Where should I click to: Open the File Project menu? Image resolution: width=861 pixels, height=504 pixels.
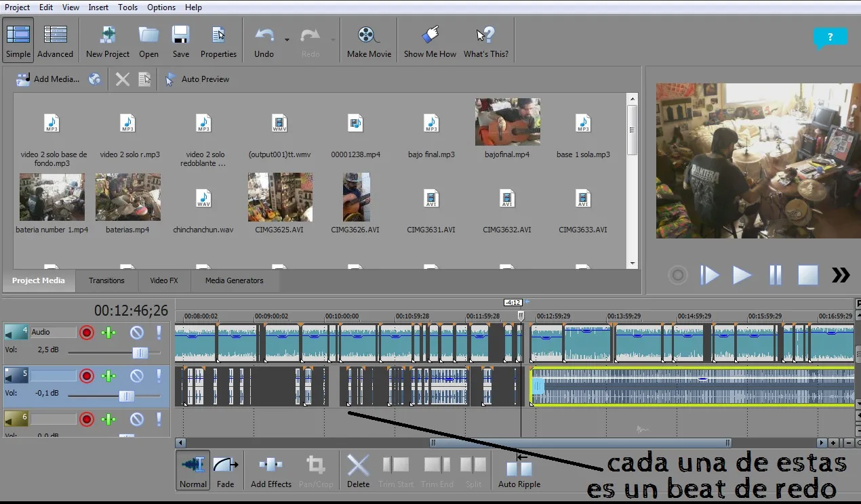click(x=18, y=7)
